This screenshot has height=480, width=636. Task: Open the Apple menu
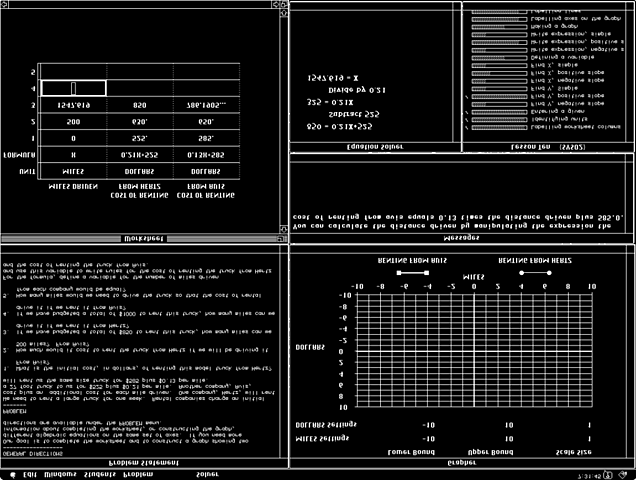tap(13, 474)
